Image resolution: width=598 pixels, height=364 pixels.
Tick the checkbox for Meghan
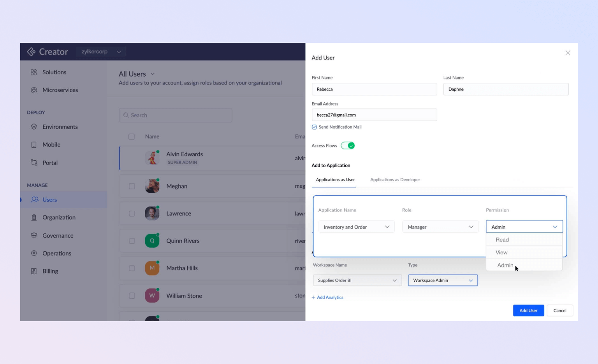tap(132, 186)
